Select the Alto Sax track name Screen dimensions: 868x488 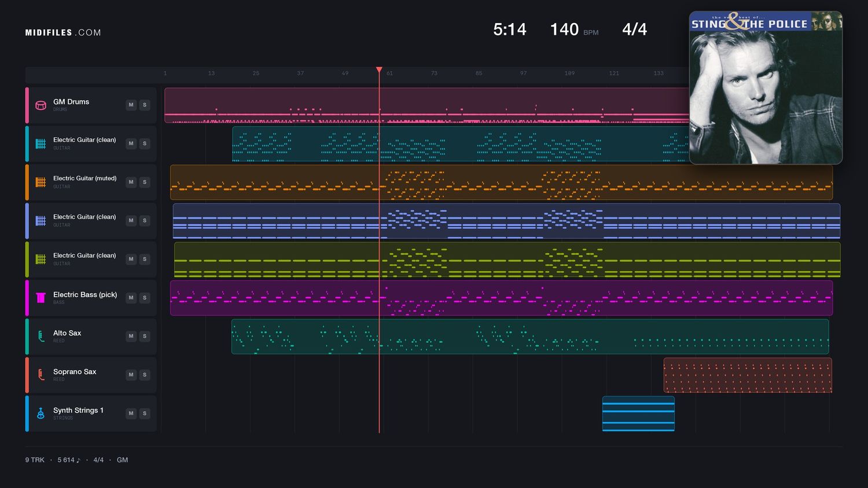(67, 333)
